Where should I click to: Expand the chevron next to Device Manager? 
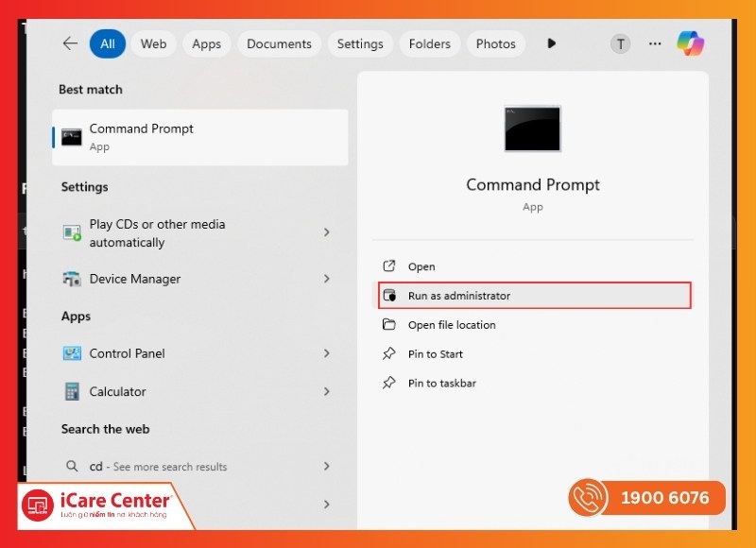[x=325, y=279]
